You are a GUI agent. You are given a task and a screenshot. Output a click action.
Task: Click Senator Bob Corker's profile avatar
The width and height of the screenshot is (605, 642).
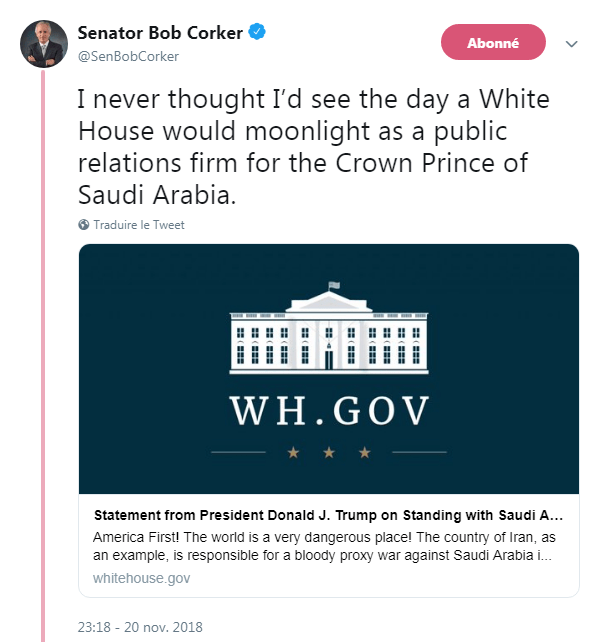[x=43, y=42]
